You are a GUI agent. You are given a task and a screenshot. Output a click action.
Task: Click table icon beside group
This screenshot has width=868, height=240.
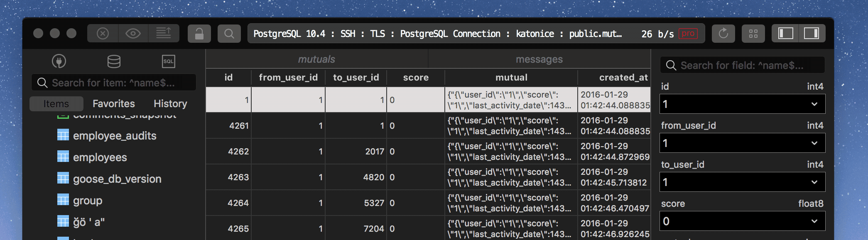point(63,200)
